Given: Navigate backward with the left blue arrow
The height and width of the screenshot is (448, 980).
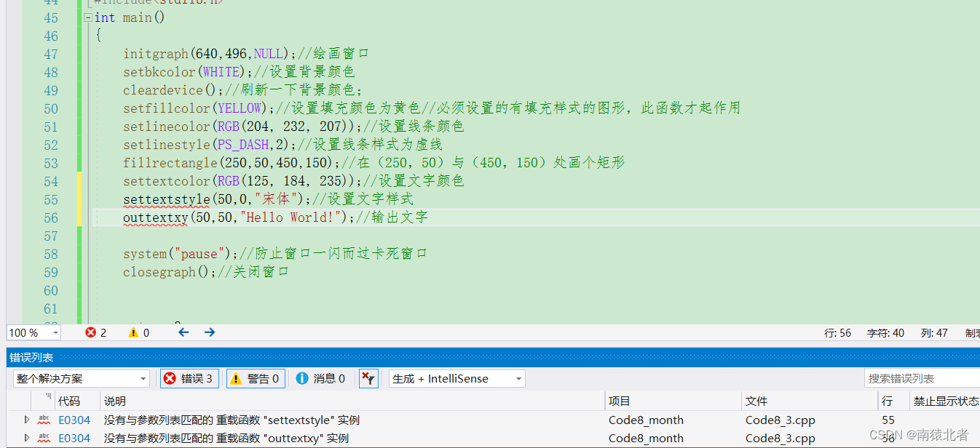Looking at the screenshot, I should [183, 332].
